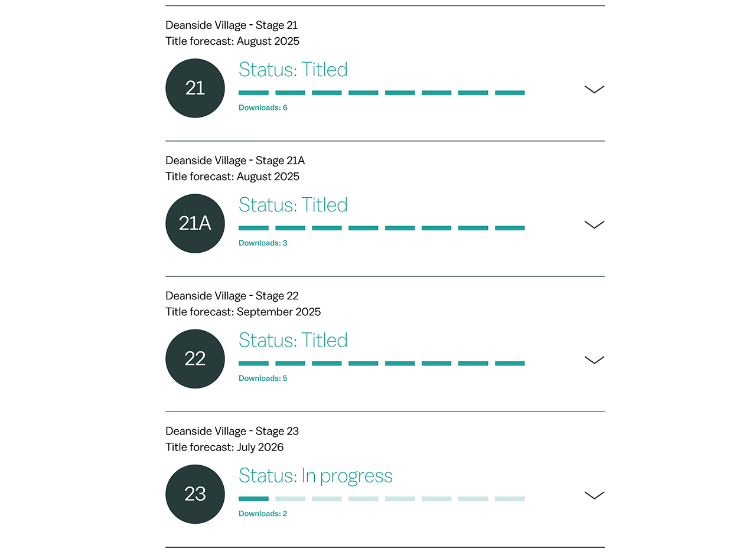Expand the Stage 22 details chevron

pyautogui.click(x=594, y=360)
